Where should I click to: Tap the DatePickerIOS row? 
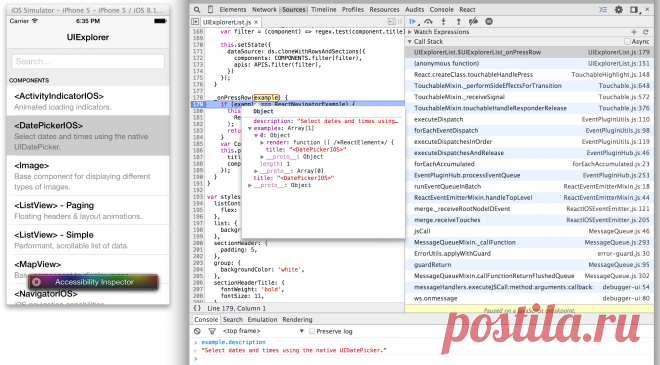88,136
